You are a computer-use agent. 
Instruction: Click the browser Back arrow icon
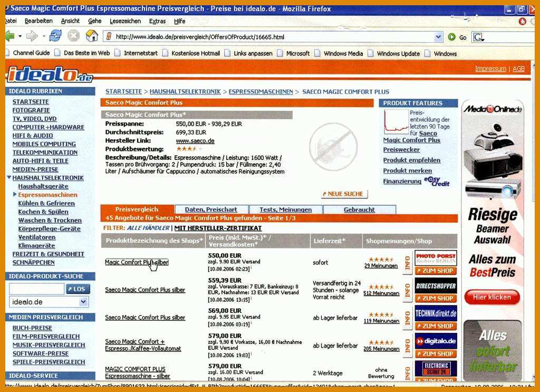9,36
